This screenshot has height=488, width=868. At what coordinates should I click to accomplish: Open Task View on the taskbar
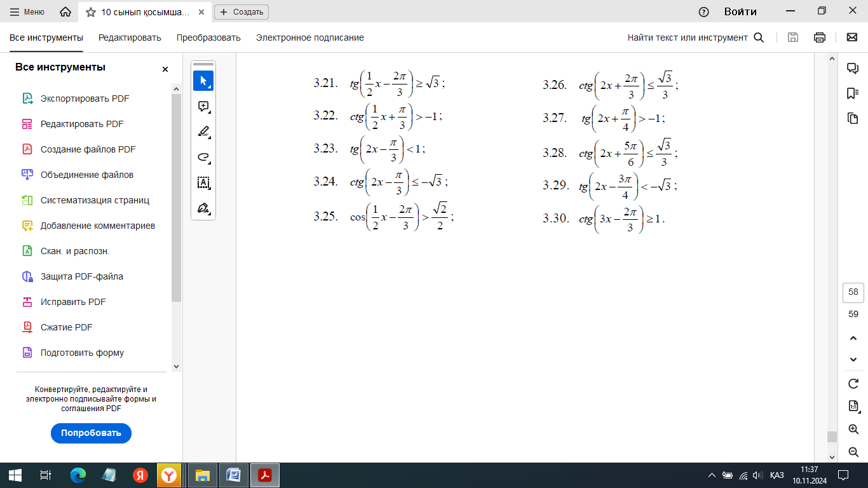point(45,475)
